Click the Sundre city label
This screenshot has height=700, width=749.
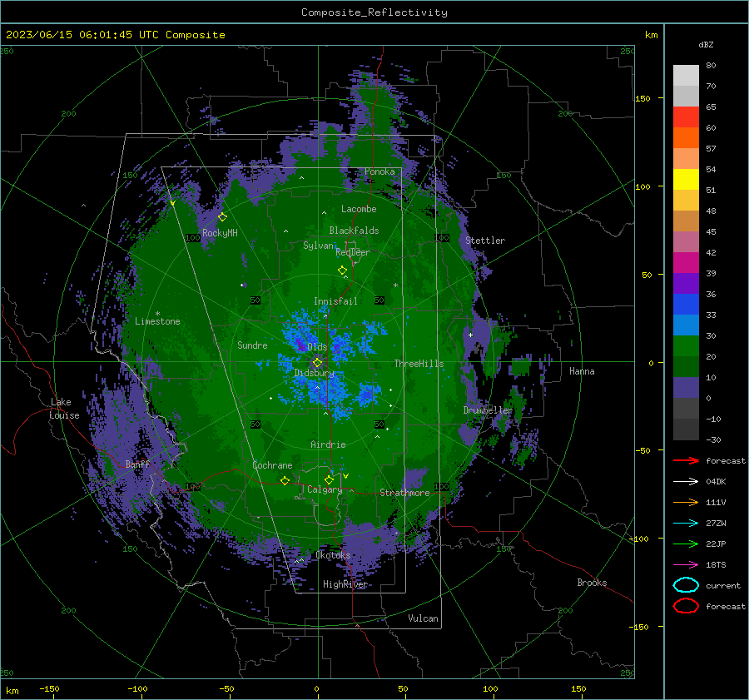click(252, 345)
